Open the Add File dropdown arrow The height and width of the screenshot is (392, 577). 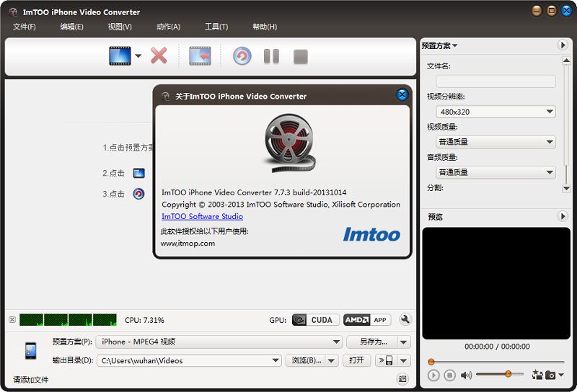point(138,56)
